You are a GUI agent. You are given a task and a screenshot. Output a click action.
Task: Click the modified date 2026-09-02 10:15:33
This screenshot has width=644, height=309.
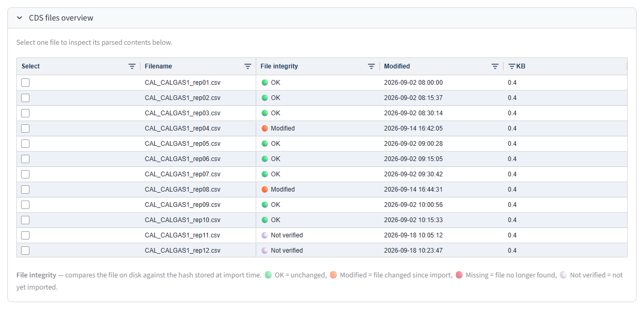[414, 220]
